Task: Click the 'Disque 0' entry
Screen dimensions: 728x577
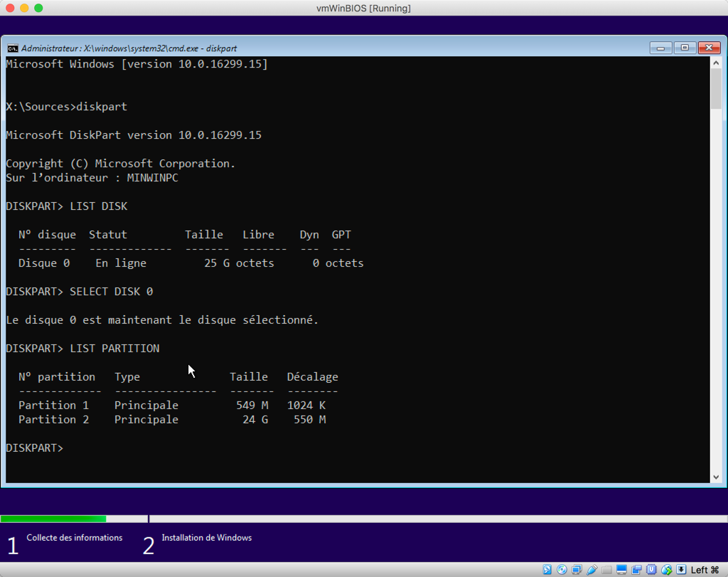Action: tap(44, 263)
